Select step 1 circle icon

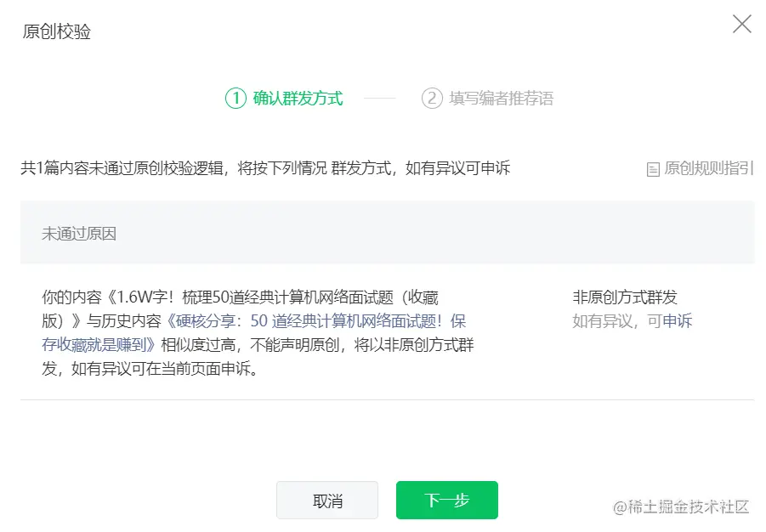click(235, 99)
